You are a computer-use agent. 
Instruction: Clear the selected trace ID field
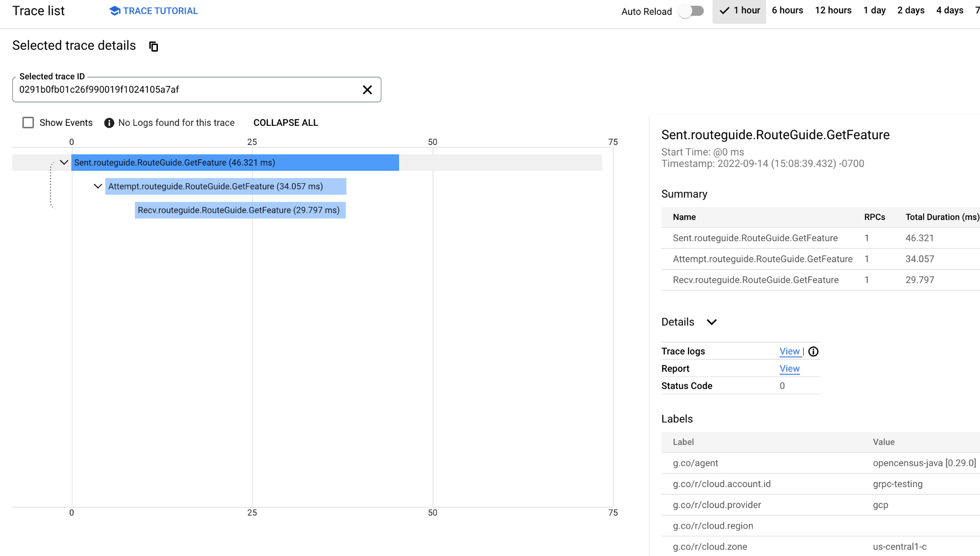(x=367, y=89)
